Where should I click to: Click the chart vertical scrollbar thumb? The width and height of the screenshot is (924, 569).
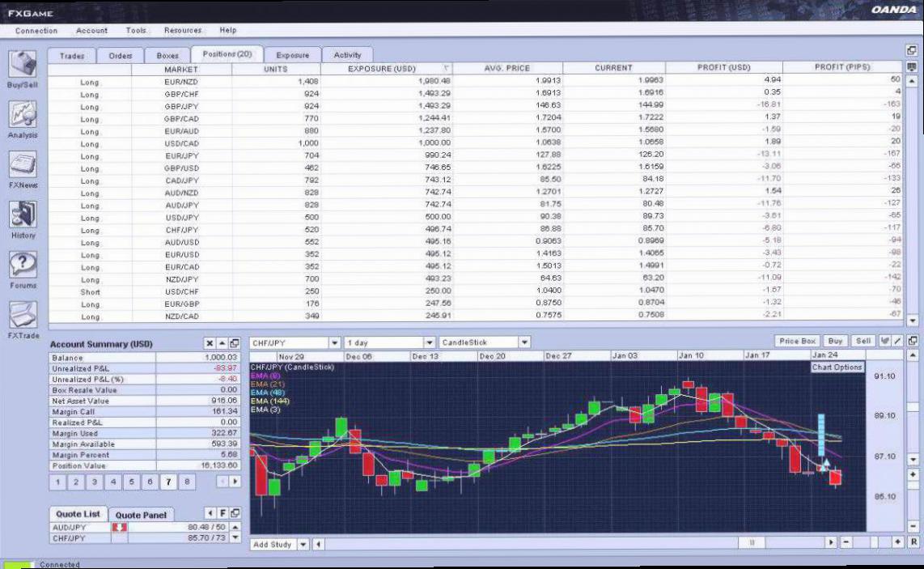tap(913, 407)
